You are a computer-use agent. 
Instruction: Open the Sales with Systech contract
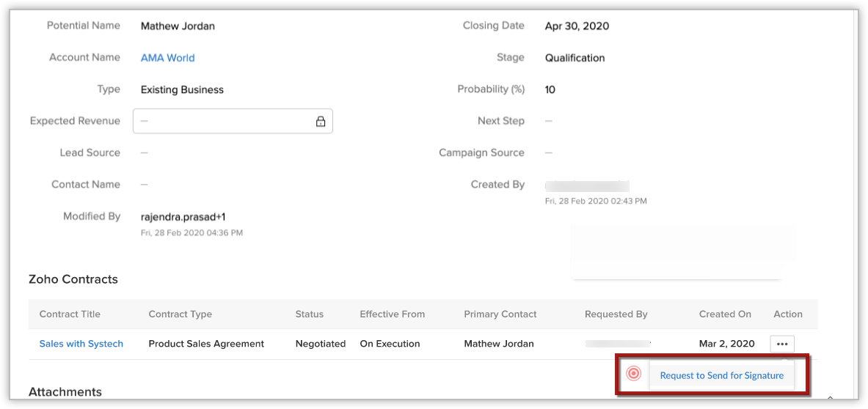(81, 344)
